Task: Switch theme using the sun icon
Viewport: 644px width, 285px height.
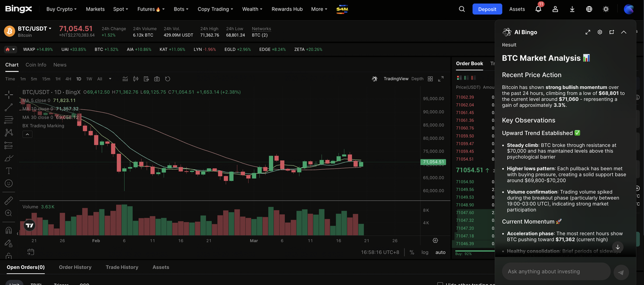Action: pyautogui.click(x=606, y=9)
